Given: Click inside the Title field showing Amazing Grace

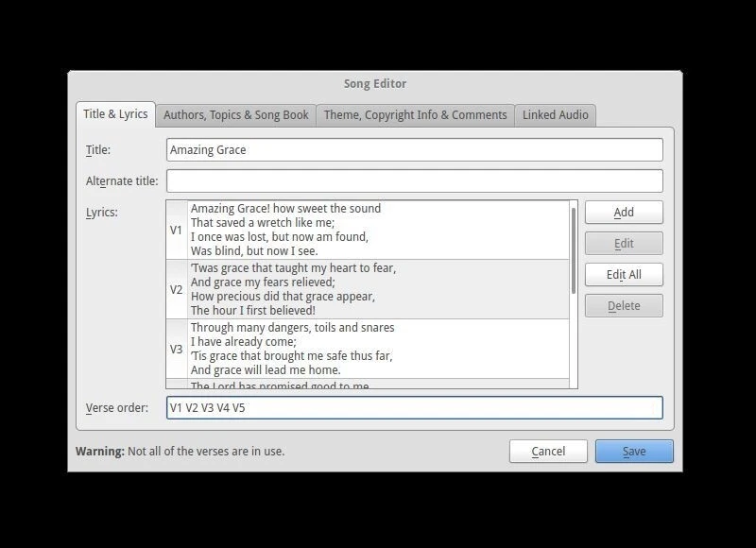Looking at the screenshot, I should 416,149.
